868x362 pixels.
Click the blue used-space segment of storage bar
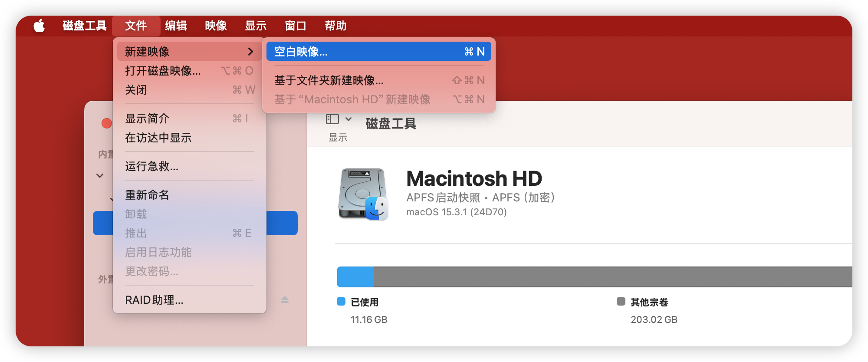355,277
